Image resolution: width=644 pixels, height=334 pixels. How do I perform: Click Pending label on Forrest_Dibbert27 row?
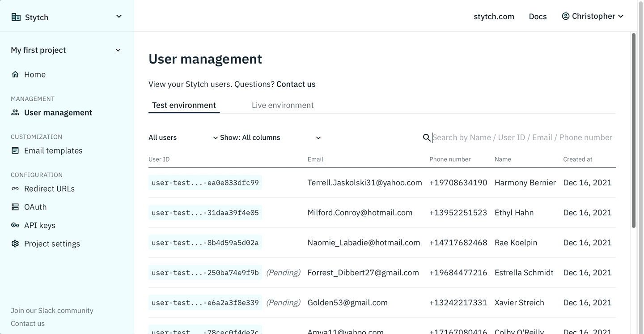click(x=284, y=273)
